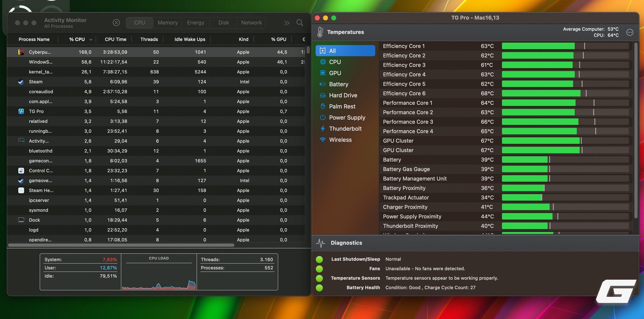Select the Battery Gas Gauge row
Image resolution: width=644 pixels, height=319 pixels.
506,169
